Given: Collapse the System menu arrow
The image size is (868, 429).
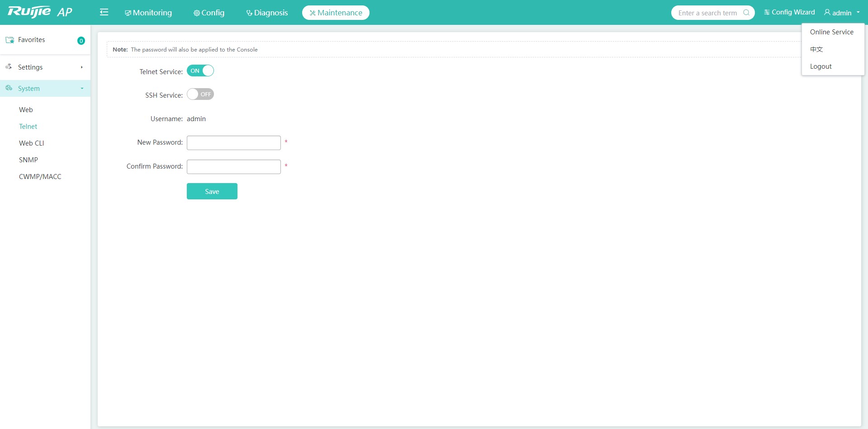Looking at the screenshot, I should point(82,89).
